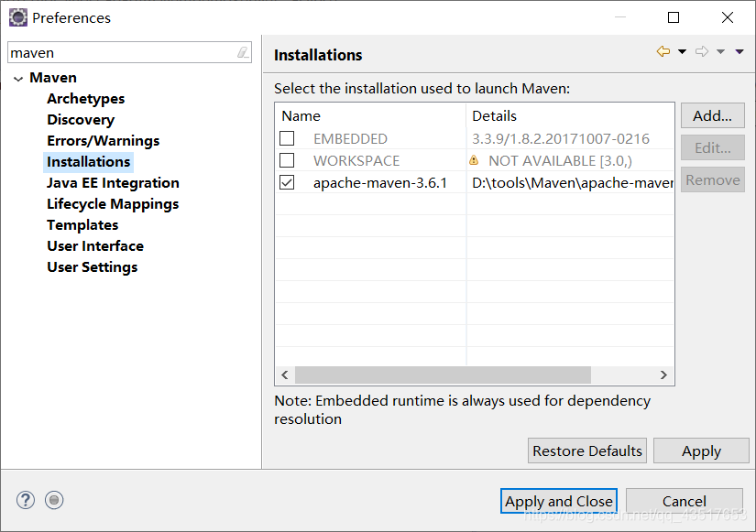Click the Cancel button
The image size is (756, 532).
(x=685, y=501)
